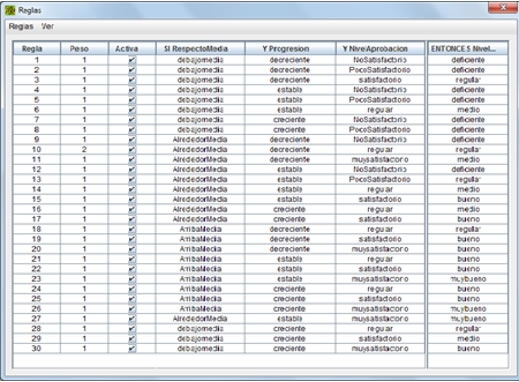Close the Reglas window
This screenshot has height=382, width=519.
(x=503, y=7)
